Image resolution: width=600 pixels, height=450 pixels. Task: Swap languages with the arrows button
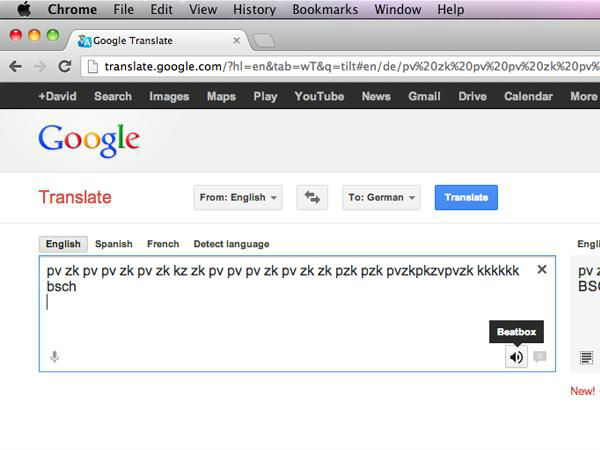coord(312,197)
